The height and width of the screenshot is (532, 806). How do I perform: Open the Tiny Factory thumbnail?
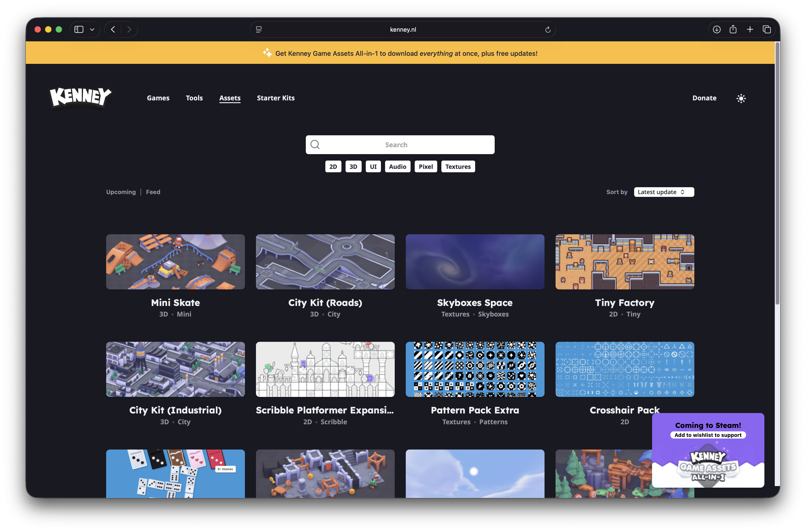(624, 262)
